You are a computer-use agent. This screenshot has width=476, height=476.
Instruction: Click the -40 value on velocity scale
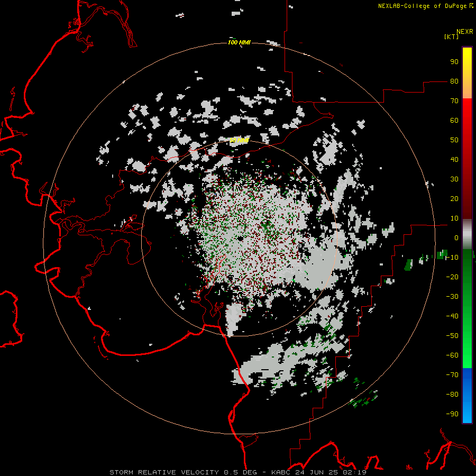click(x=452, y=316)
